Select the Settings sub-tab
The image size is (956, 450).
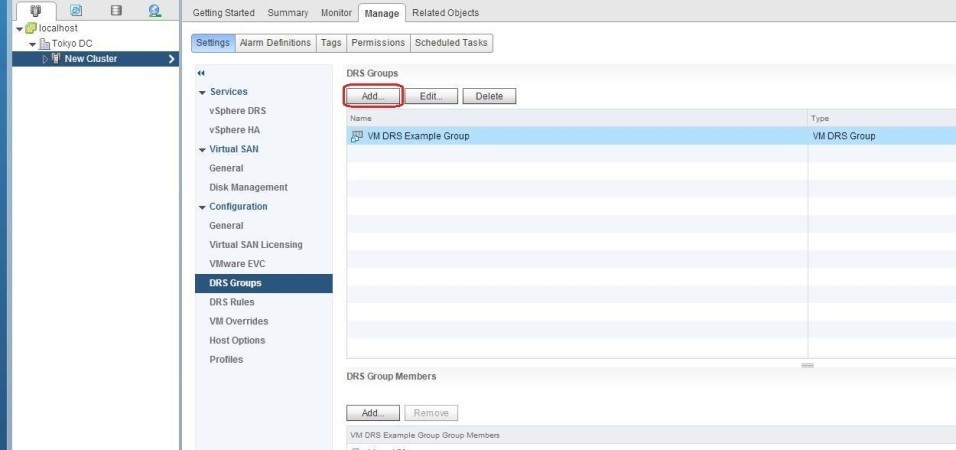213,43
